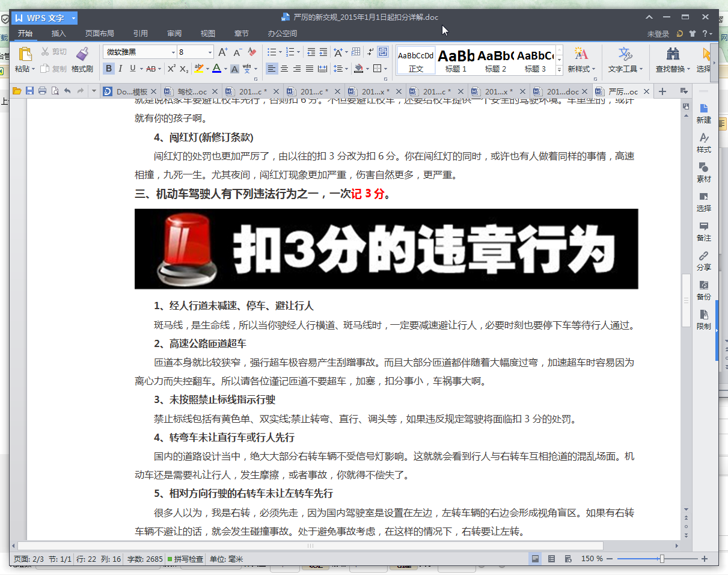Undo last action with the arrow icon
The width and height of the screenshot is (728, 575).
[67, 91]
